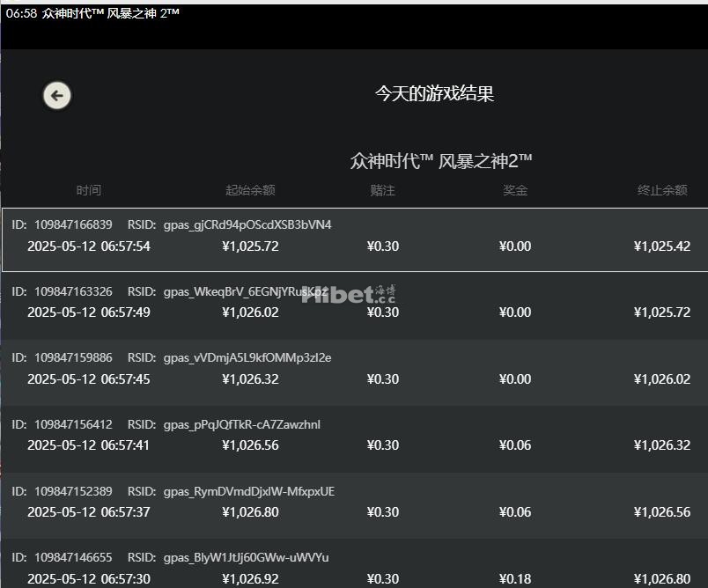Image resolution: width=708 pixels, height=588 pixels.
Task: Open game record ID 109847146655
Action: pos(62,557)
